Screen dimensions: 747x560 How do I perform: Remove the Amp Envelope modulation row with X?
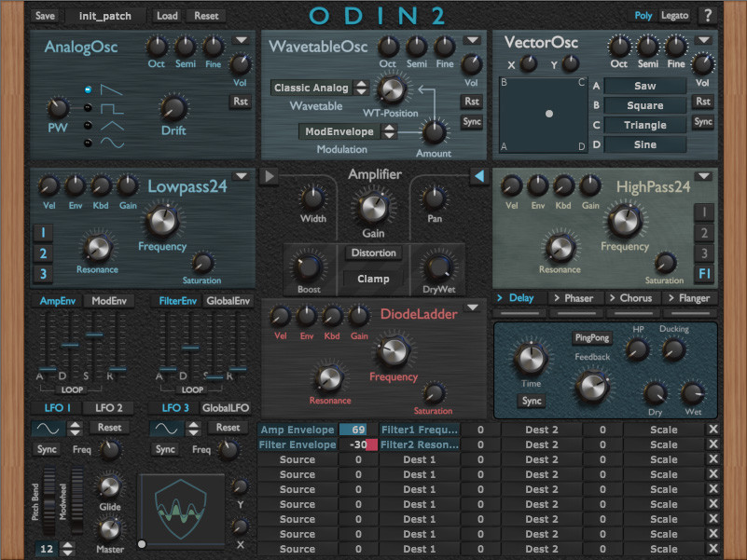point(713,430)
